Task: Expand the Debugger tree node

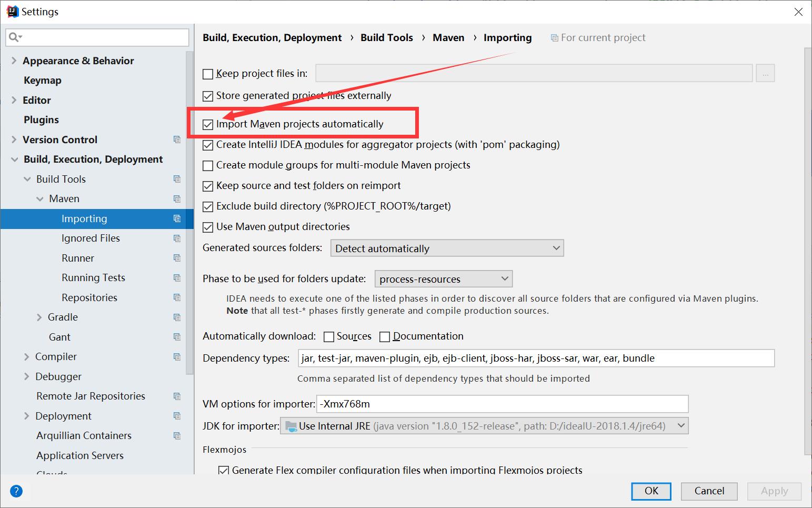Action: click(27, 376)
